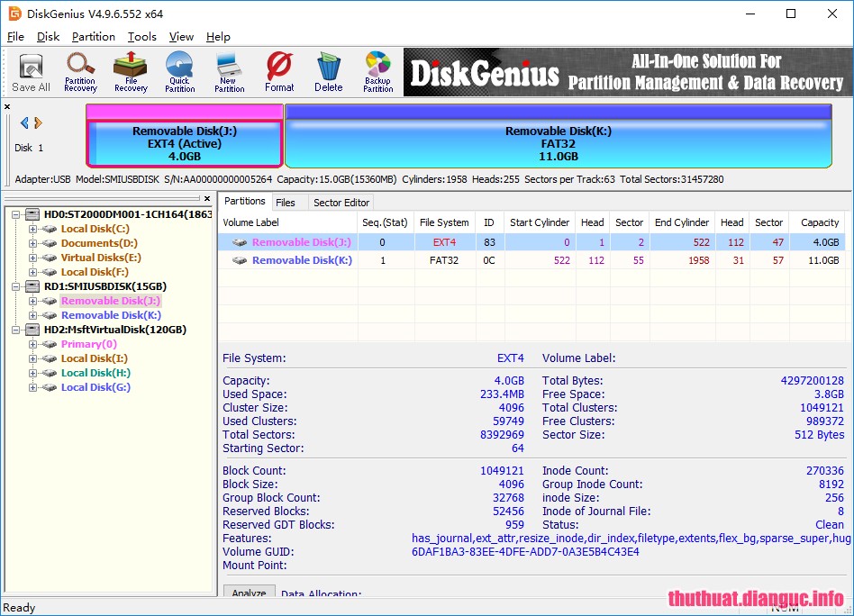Viewport: 854px width, 616px height.
Task: Switch to the Partitions tab
Action: 244,201
